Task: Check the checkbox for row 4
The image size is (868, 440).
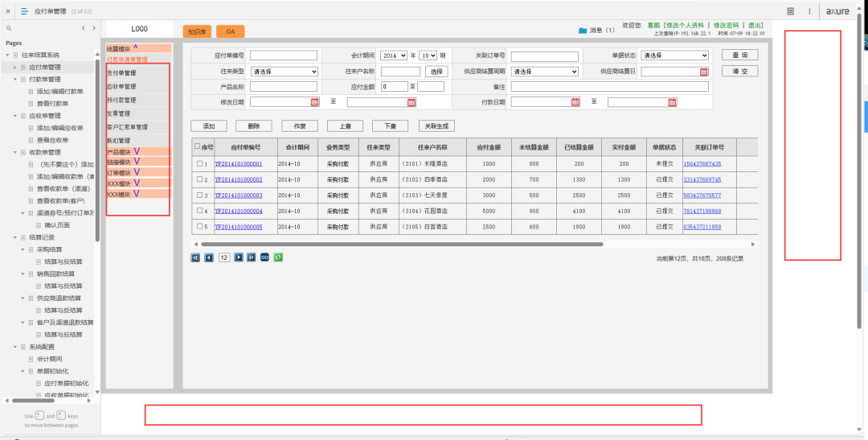Action: [200, 211]
